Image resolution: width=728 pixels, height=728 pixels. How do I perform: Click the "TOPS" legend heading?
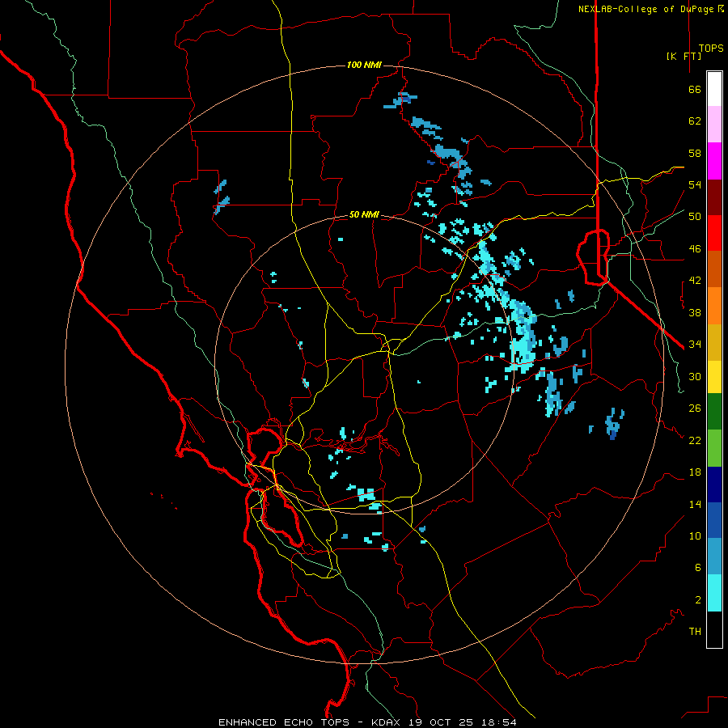[x=711, y=49]
